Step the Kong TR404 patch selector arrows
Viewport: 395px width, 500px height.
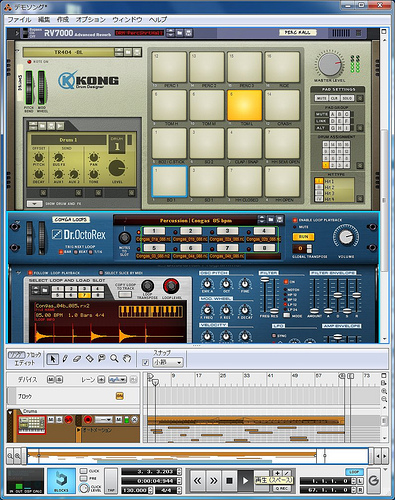point(119,52)
